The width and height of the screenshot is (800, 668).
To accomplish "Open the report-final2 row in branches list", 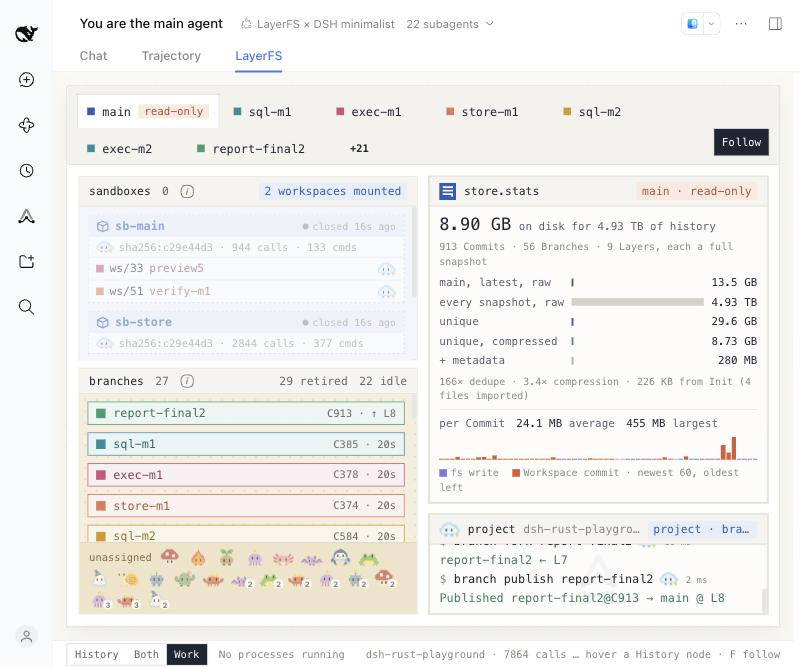I will [246, 413].
